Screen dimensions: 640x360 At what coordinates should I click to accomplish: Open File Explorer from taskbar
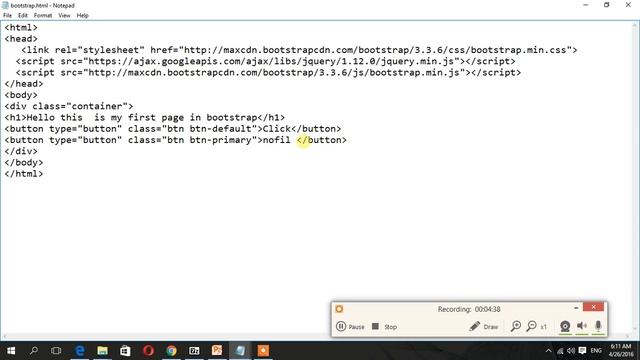click(x=102, y=351)
